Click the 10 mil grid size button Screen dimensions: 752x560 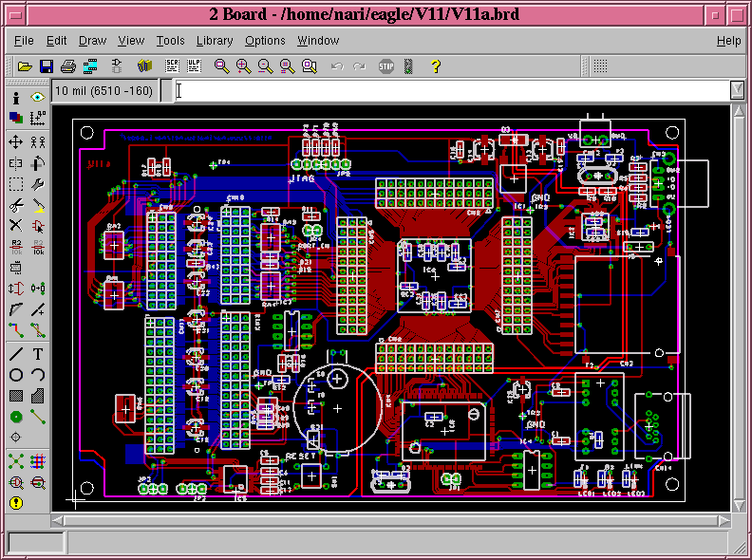[x=103, y=91]
